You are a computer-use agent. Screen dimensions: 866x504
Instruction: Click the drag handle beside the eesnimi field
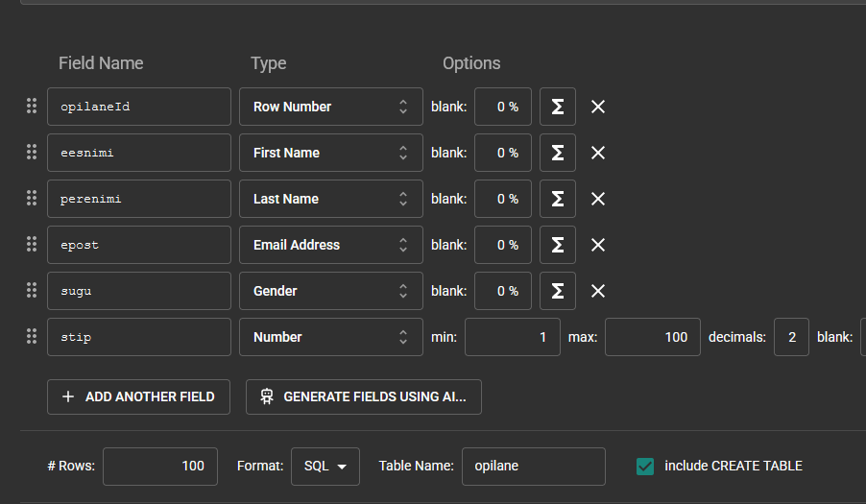[x=31, y=153]
